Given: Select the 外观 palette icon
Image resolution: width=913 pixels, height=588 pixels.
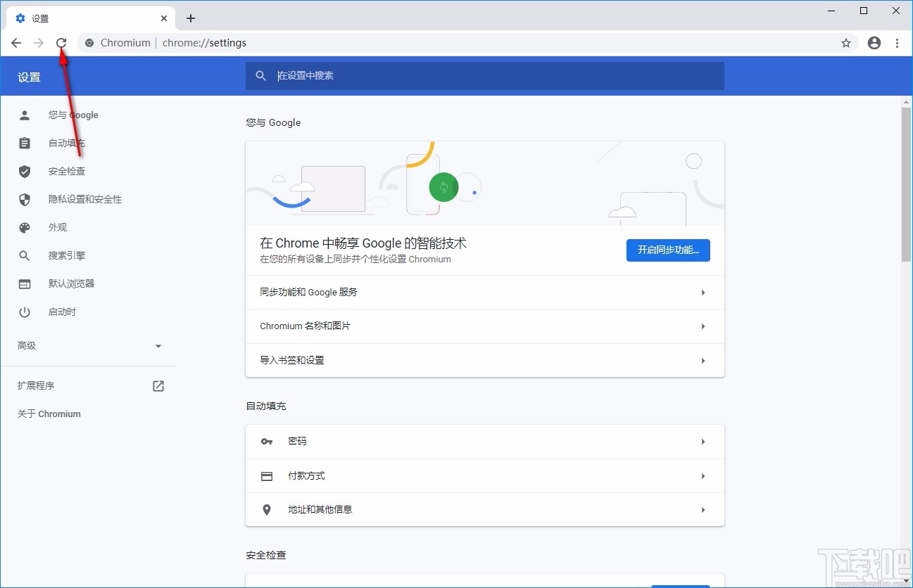Looking at the screenshot, I should (24, 227).
